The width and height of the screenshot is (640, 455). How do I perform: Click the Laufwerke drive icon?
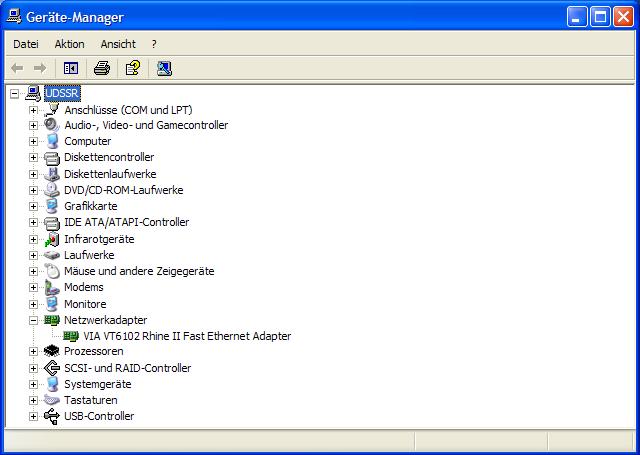tap(52, 255)
